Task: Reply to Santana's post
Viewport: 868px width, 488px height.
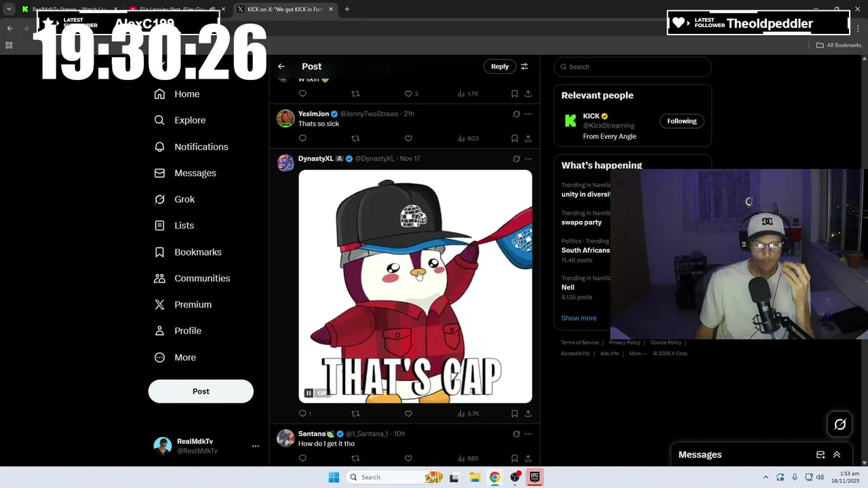Action: [302, 458]
